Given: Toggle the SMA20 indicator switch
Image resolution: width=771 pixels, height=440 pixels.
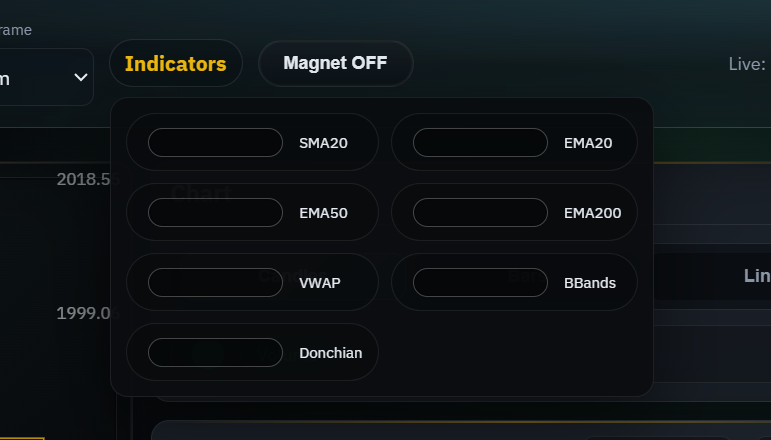Looking at the screenshot, I should pyautogui.click(x=215, y=143).
